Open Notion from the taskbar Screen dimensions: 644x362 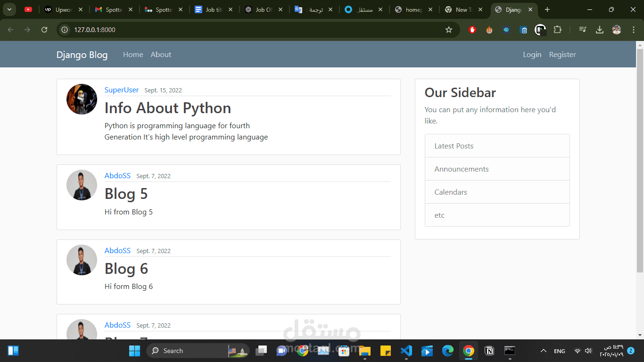tap(489, 351)
